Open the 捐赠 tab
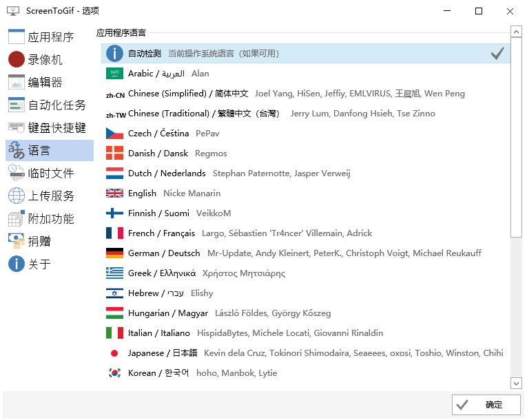527x420 pixels. (50, 241)
